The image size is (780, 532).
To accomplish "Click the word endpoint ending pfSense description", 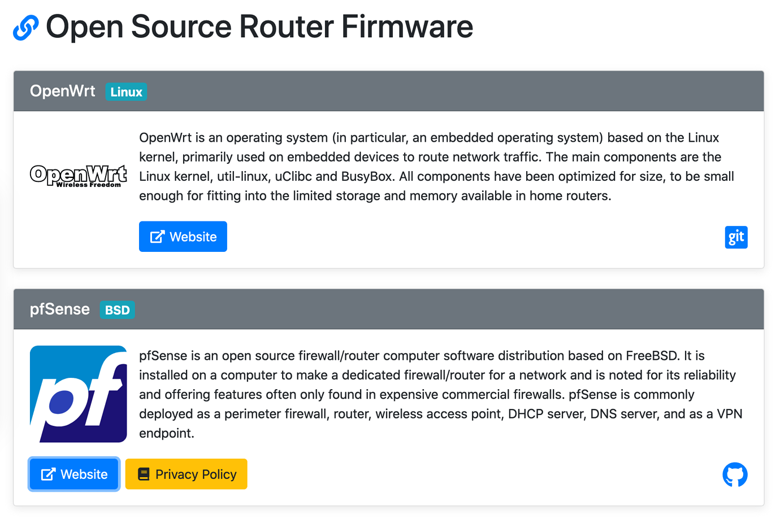I will [167, 434].
